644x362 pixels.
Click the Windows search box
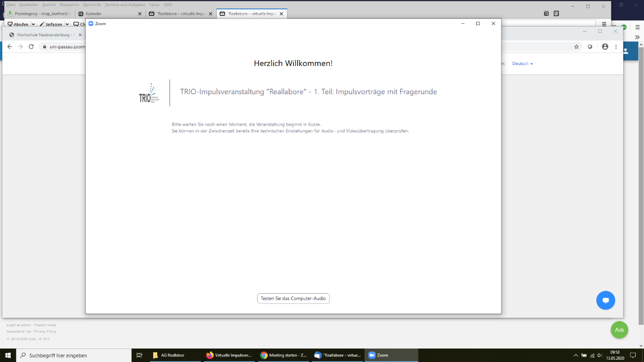[74, 355]
